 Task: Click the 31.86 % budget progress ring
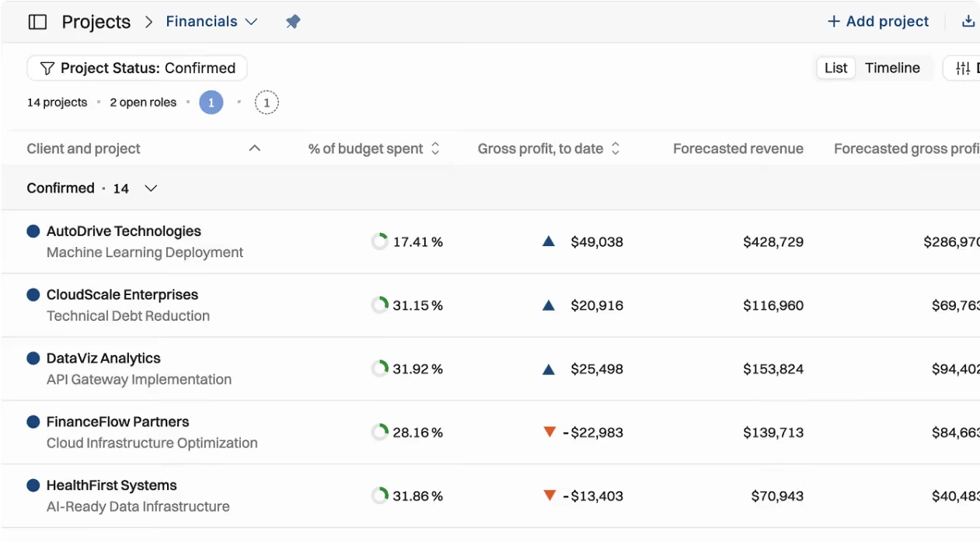click(379, 496)
